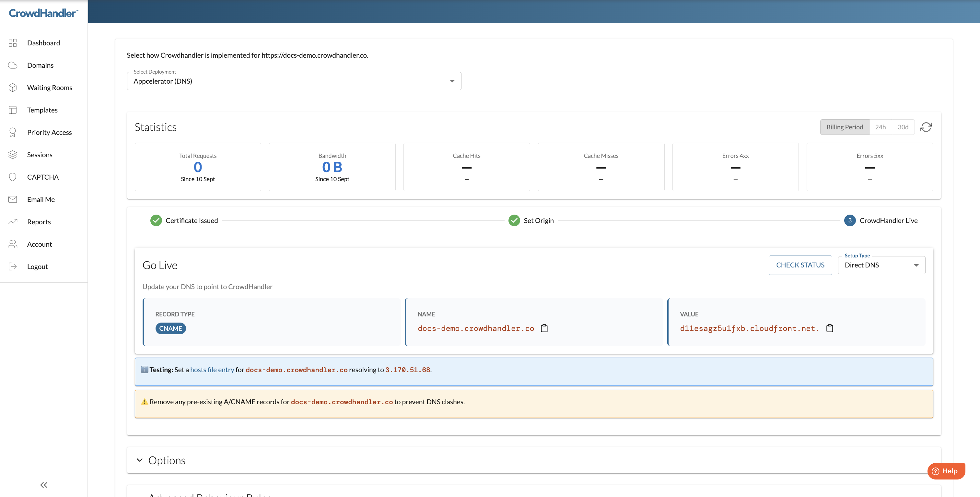The image size is (980, 497).
Task: Click the 3.170.51.68 IP address text
Action: pos(407,370)
